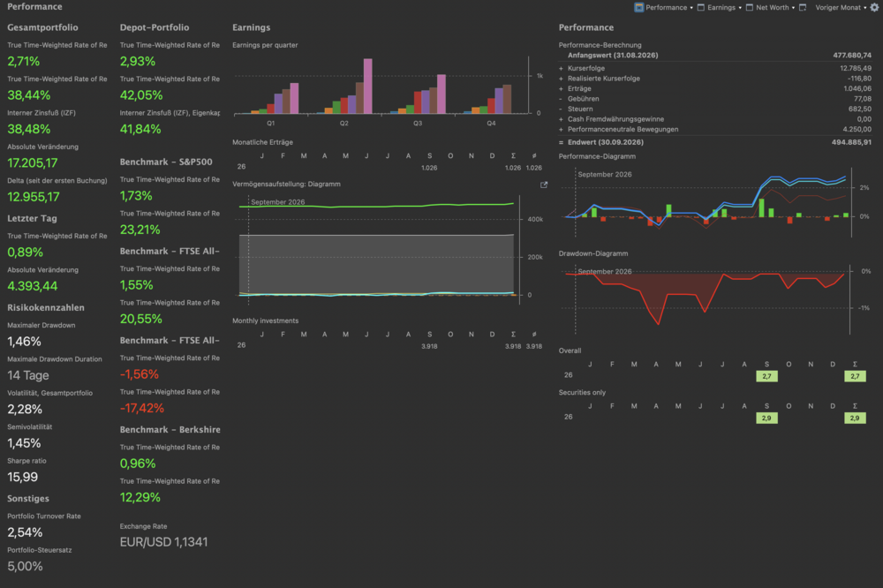Screen dimensions: 883x588
Task: Click the negative benchmark value -17,42%
Action: pyautogui.click(x=142, y=408)
